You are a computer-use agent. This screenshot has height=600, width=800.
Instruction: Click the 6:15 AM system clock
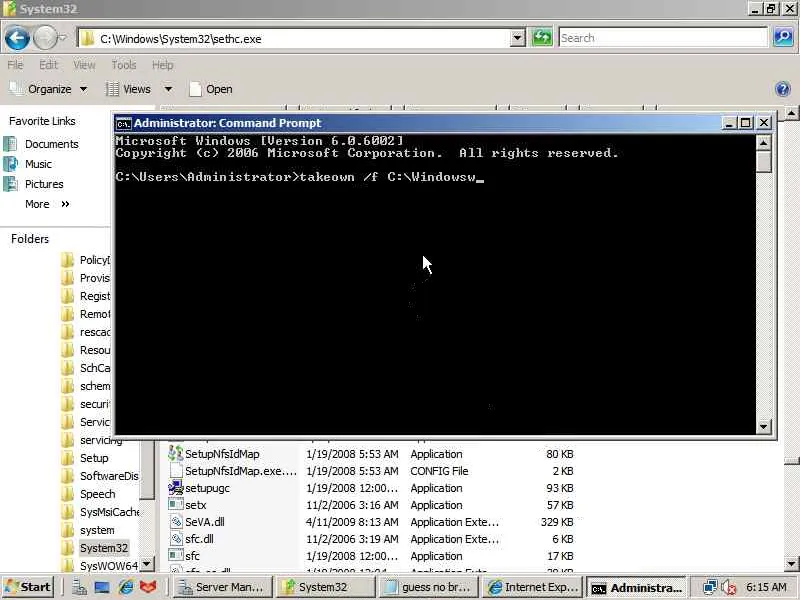tap(766, 587)
